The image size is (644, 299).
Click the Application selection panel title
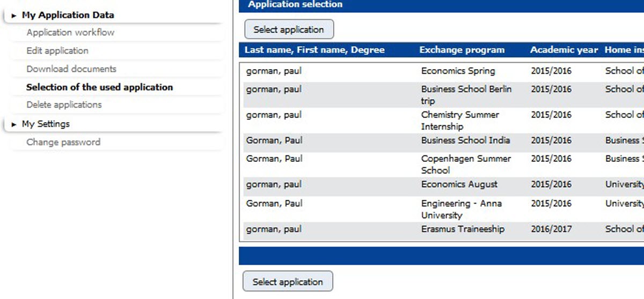point(295,4)
